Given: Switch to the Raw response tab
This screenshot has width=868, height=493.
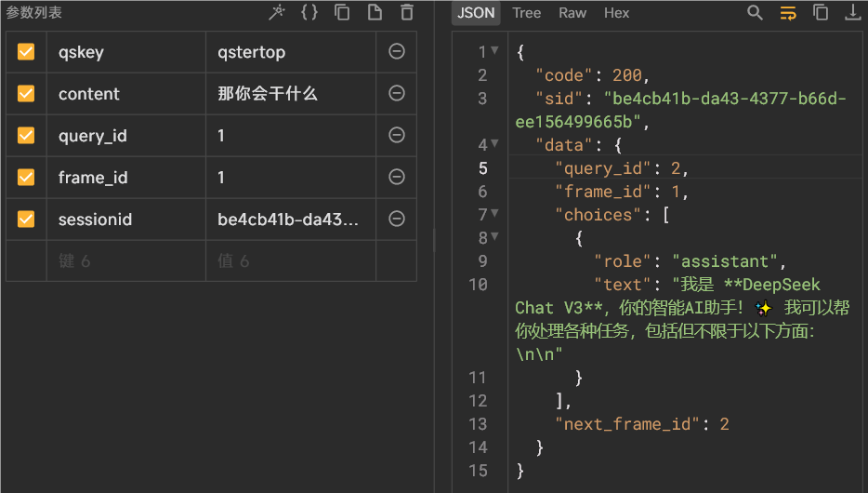Looking at the screenshot, I should pos(572,13).
